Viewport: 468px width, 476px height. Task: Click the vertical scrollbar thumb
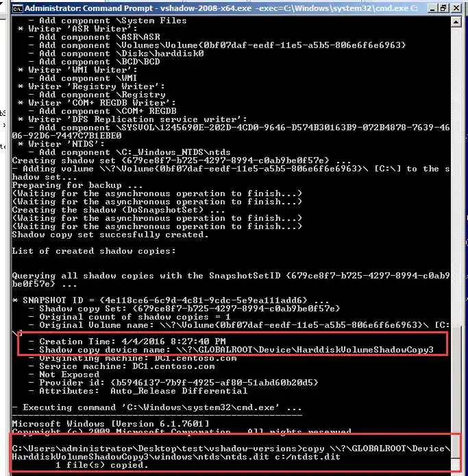coord(456,392)
